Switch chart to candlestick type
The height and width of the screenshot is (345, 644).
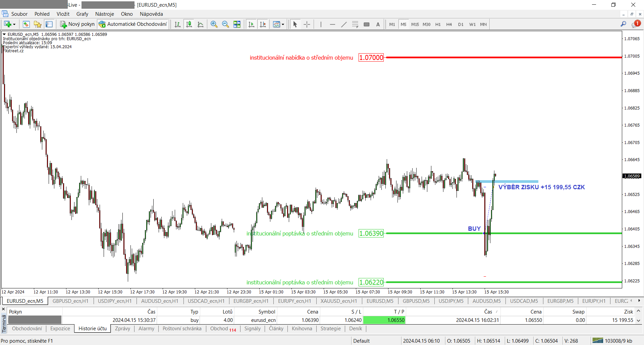[189, 24]
